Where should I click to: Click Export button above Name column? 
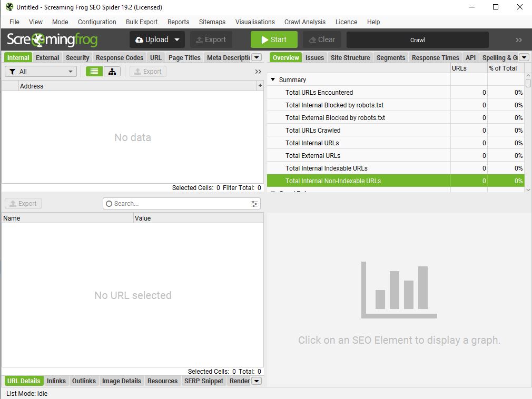(x=23, y=203)
